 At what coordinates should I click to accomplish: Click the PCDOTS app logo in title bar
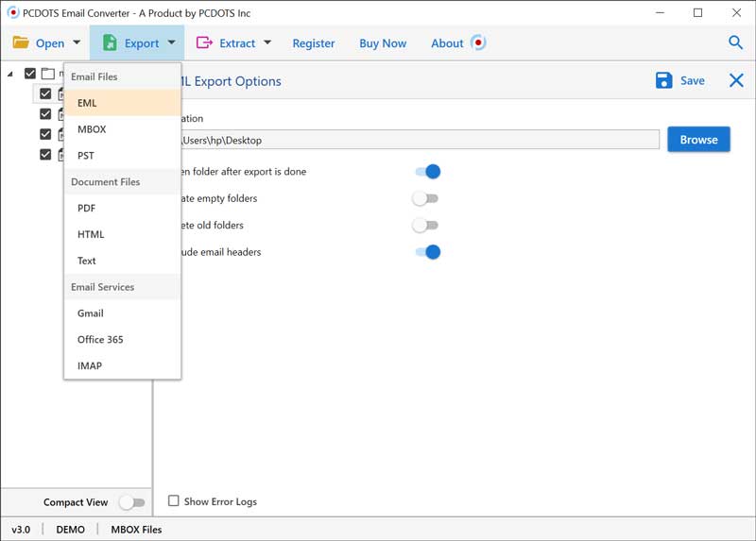[12, 12]
